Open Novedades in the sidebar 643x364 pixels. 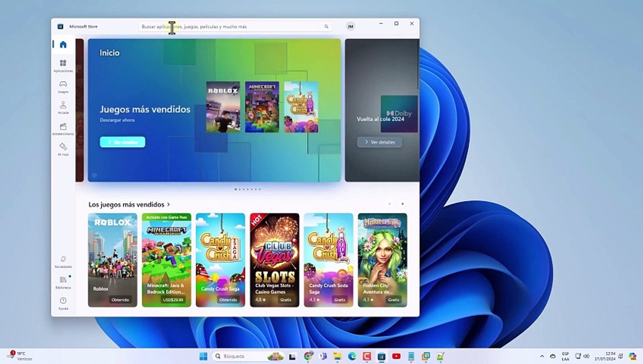pos(63,261)
